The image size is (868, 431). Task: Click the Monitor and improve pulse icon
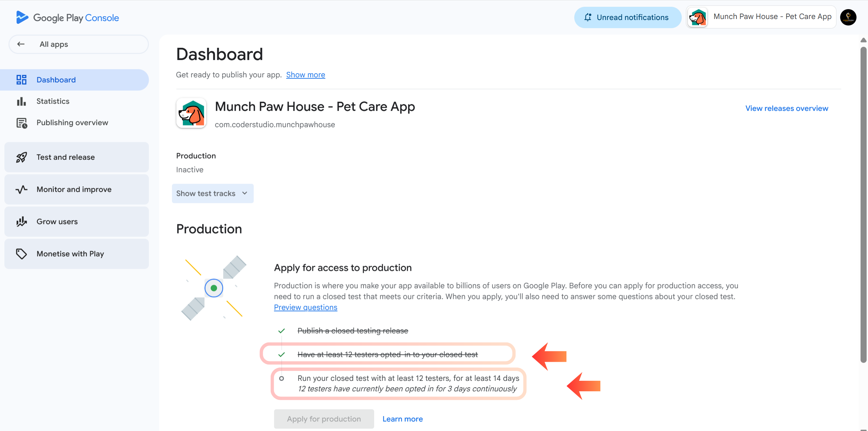pos(21,189)
